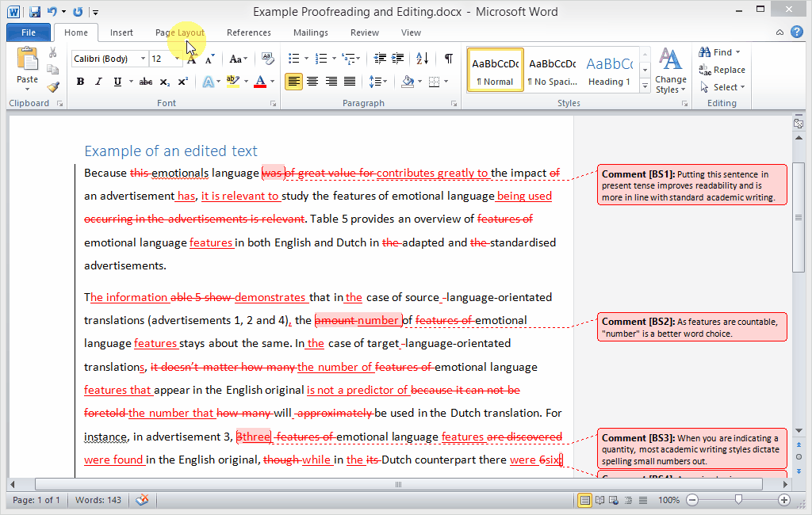The height and width of the screenshot is (515, 812).
Task: Click the Format Painter brush icon
Action: coord(53,87)
